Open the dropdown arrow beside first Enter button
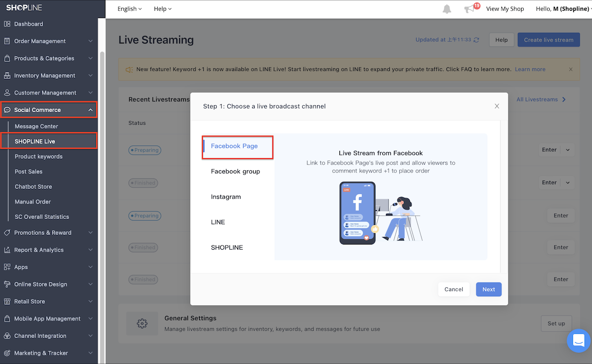Viewport: 592px width, 364px height. coord(568,150)
